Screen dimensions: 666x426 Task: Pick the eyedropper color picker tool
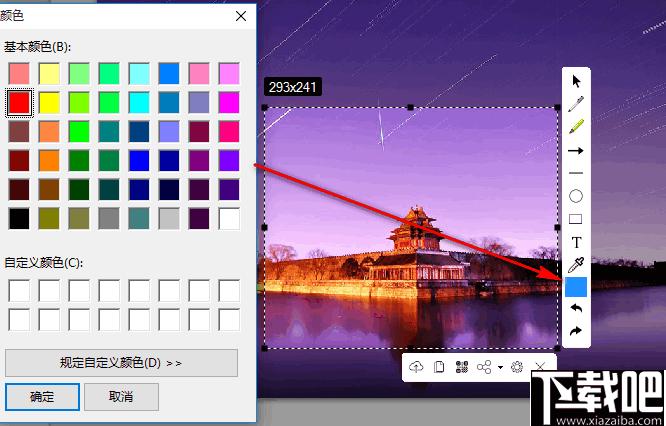[576, 265]
